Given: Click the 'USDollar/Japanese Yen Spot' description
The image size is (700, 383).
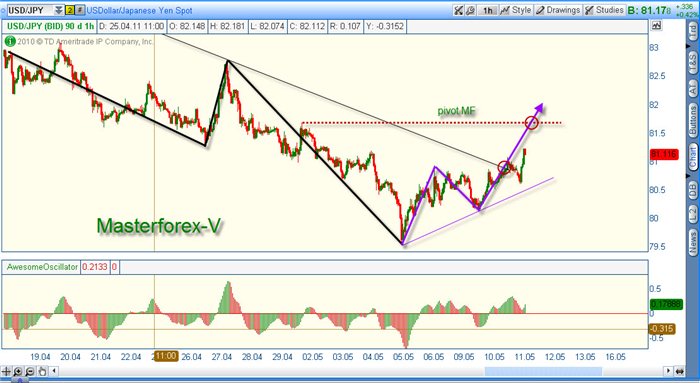Looking at the screenshot, I should (x=139, y=10).
